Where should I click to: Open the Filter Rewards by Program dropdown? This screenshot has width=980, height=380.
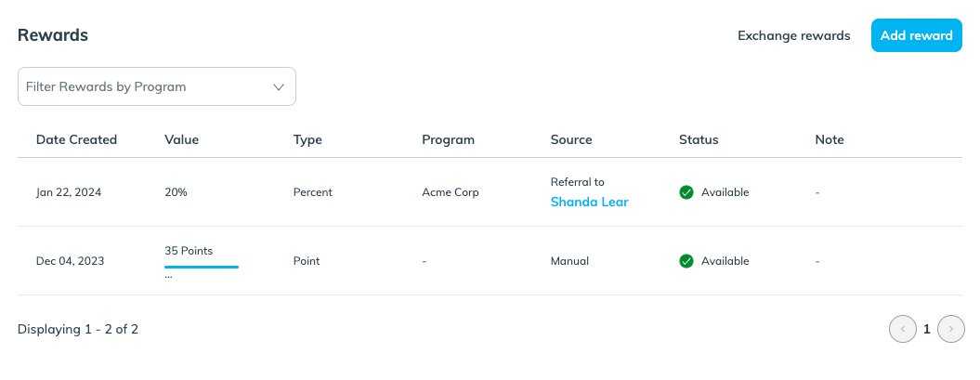157,86
